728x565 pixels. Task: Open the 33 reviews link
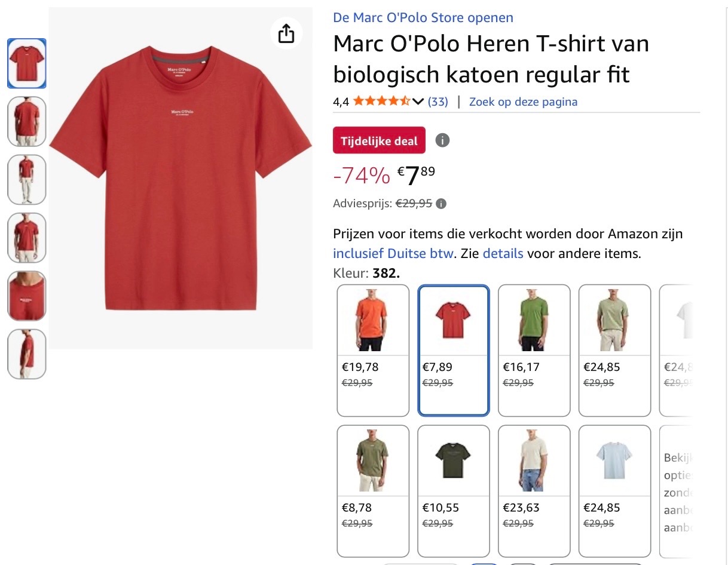click(x=438, y=102)
